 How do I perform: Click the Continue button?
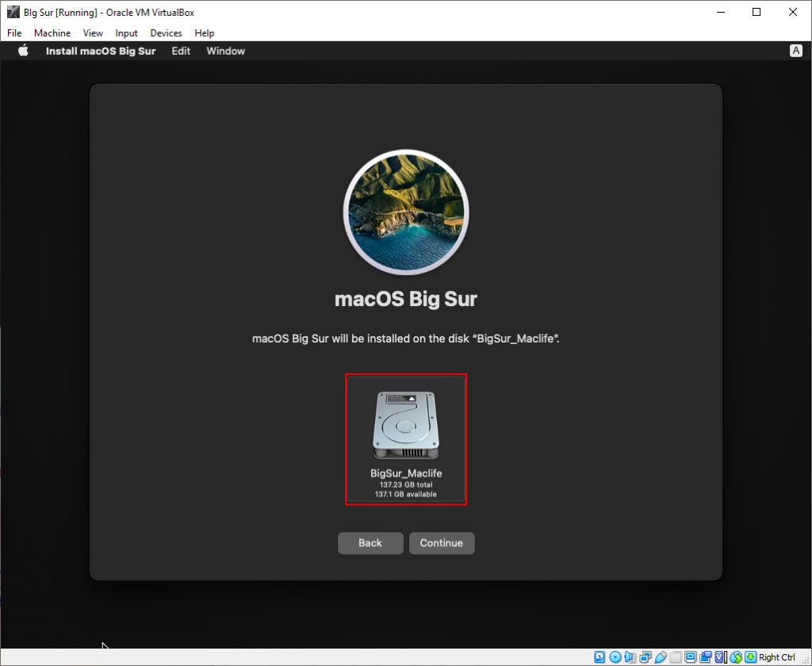click(442, 543)
